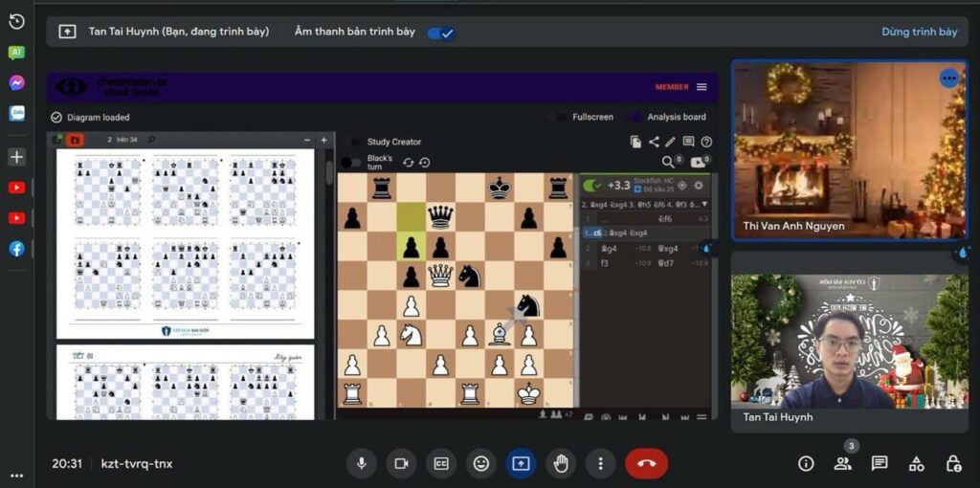This screenshot has width=980, height=488.
Task: Open more options on Thi Van Anh tile
Action: (948, 78)
